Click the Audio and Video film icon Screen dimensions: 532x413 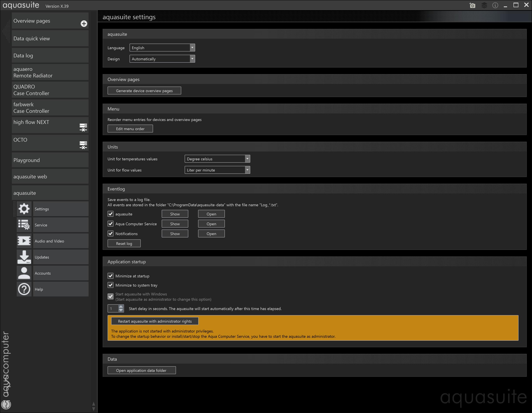(24, 241)
